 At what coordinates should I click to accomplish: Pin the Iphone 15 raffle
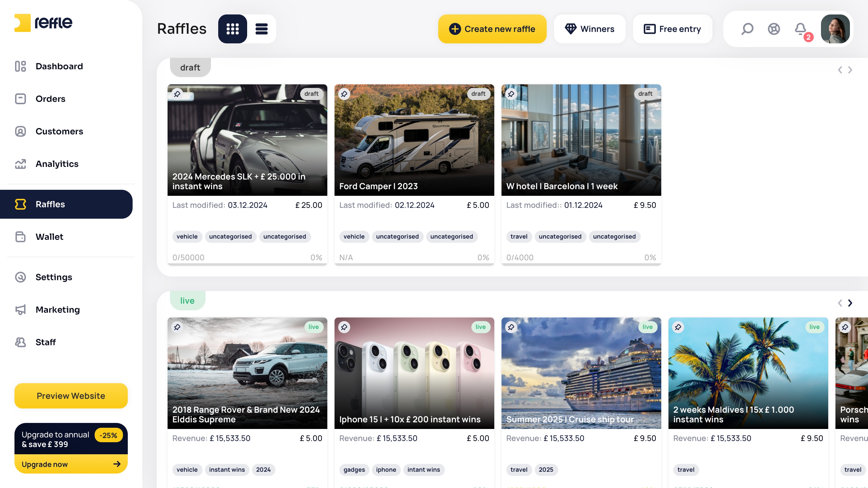344,327
